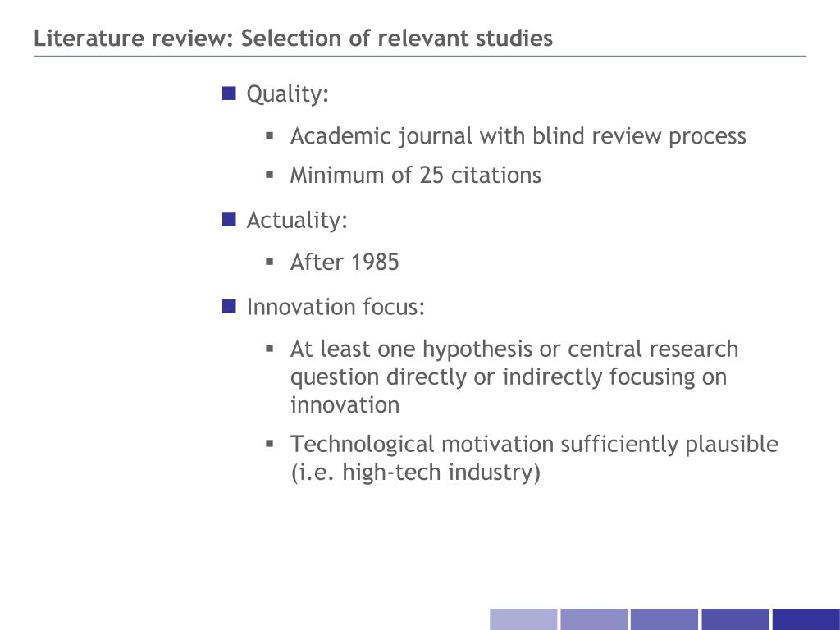Click the '(i.e. high-tech industry)' text
Screen dimensions: 840x630
[416, 472]
